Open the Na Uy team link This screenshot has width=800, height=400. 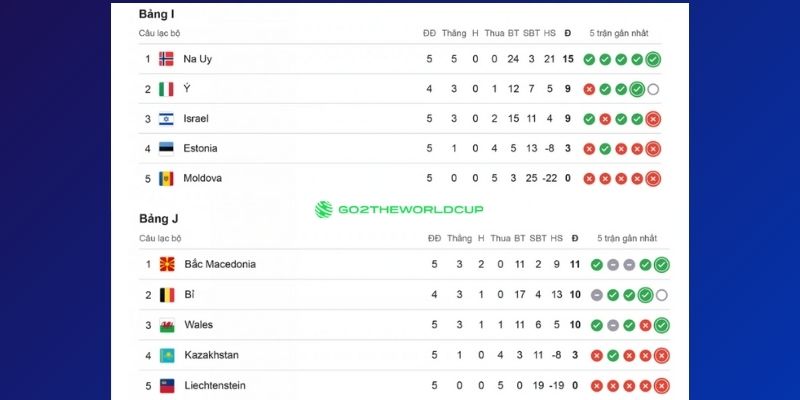coord(197,59)
